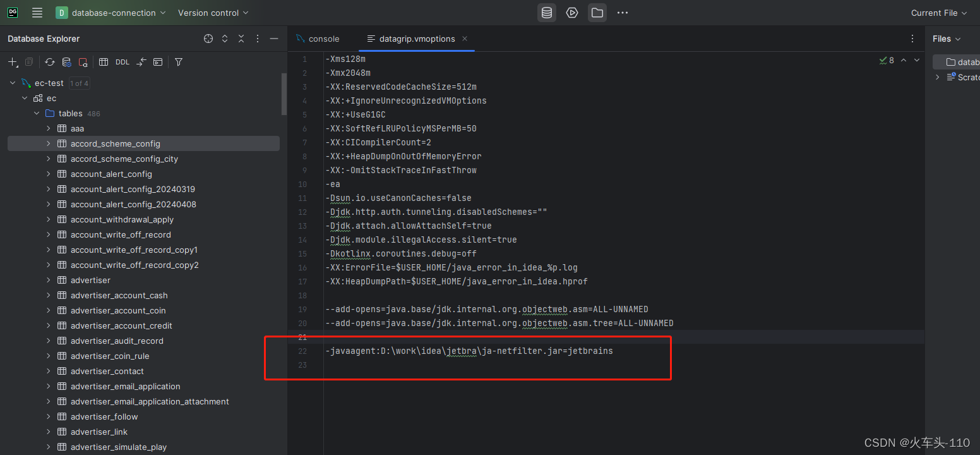980x455 pixels.
Task: Open the top bar more options ellipsis
Action: point(623,13)
